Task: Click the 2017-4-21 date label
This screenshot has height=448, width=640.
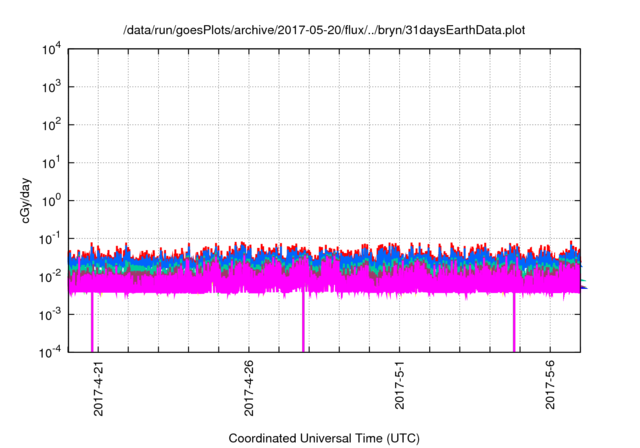Action: pyautogui.click(x=98, y=388)
